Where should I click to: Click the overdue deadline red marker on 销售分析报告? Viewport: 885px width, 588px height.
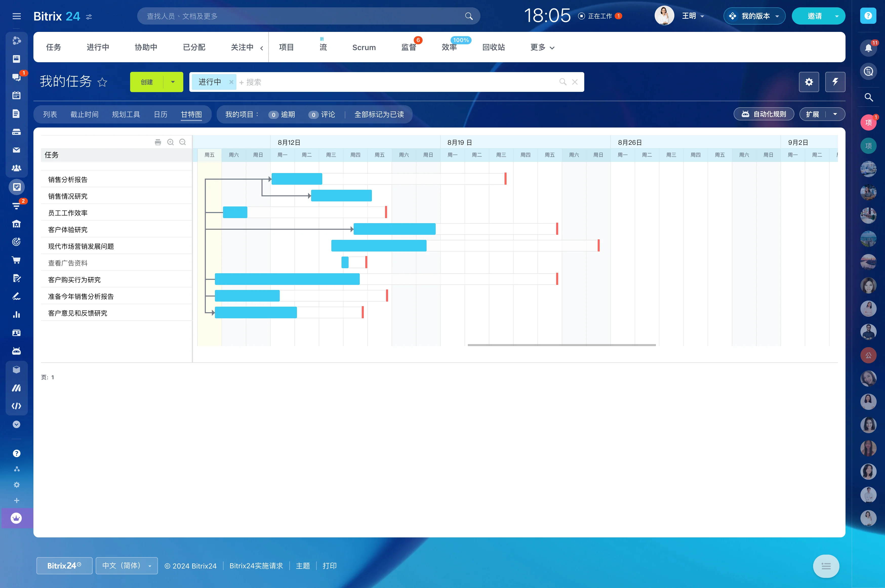click(506, 179)
